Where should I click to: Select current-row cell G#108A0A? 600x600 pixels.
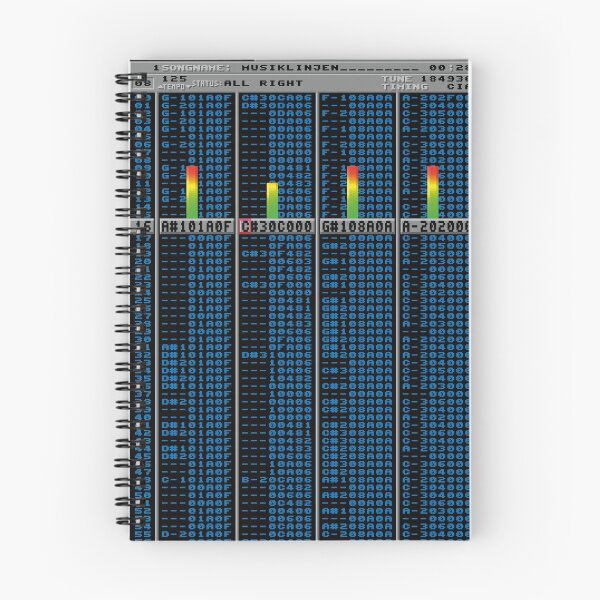(357, 227)
